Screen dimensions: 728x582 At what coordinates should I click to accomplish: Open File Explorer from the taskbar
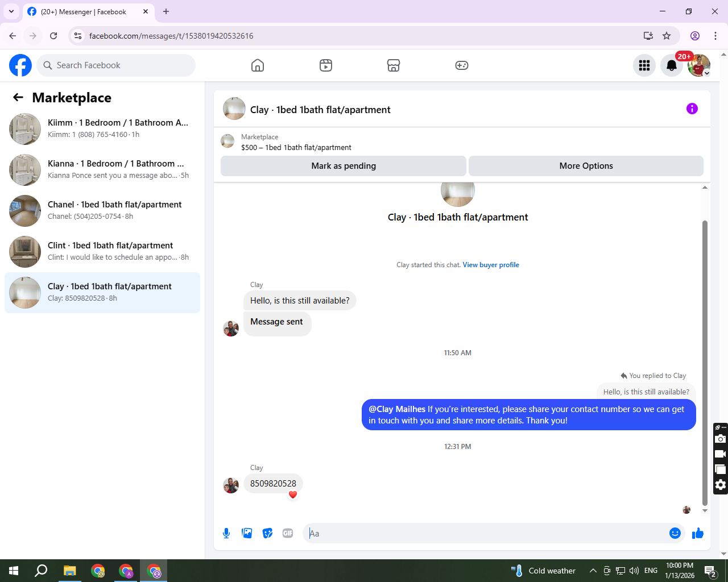tap(69, 571)
